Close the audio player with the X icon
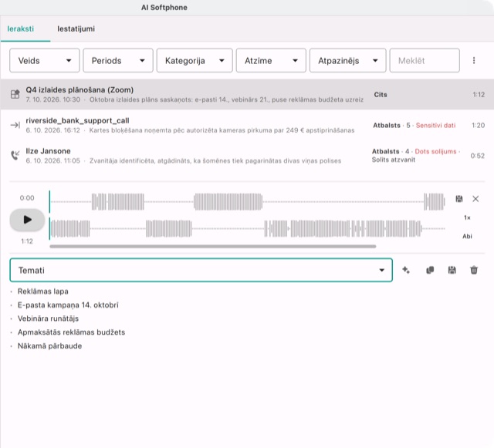This screenshot has height=448, width=494. (475, 199)
